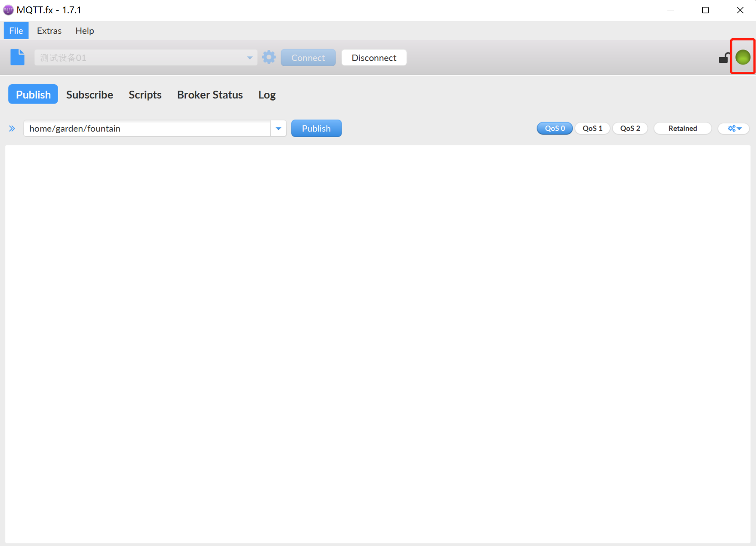Click inside the message payload text area

point(378,344)
